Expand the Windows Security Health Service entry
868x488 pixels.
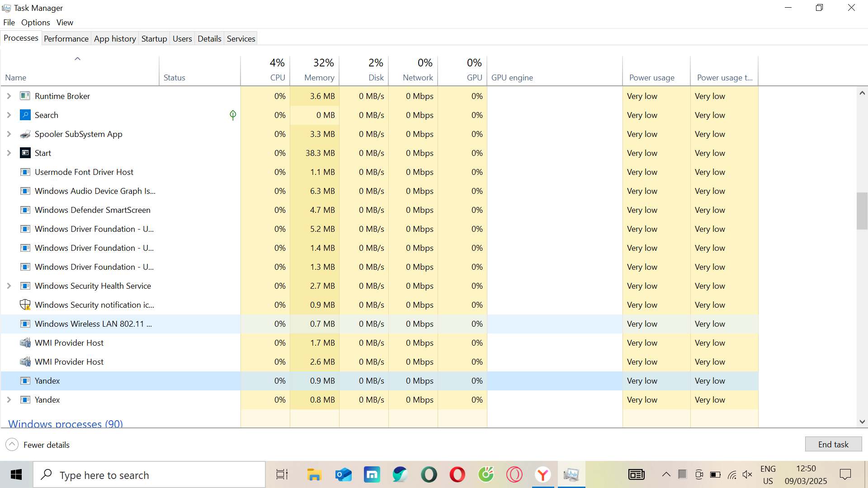[x=9, y=286]
